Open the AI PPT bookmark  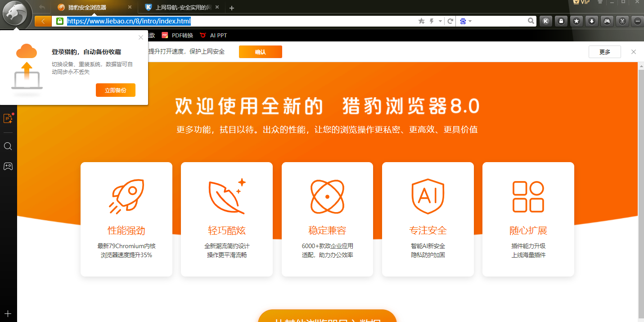(x=213, y=35)
